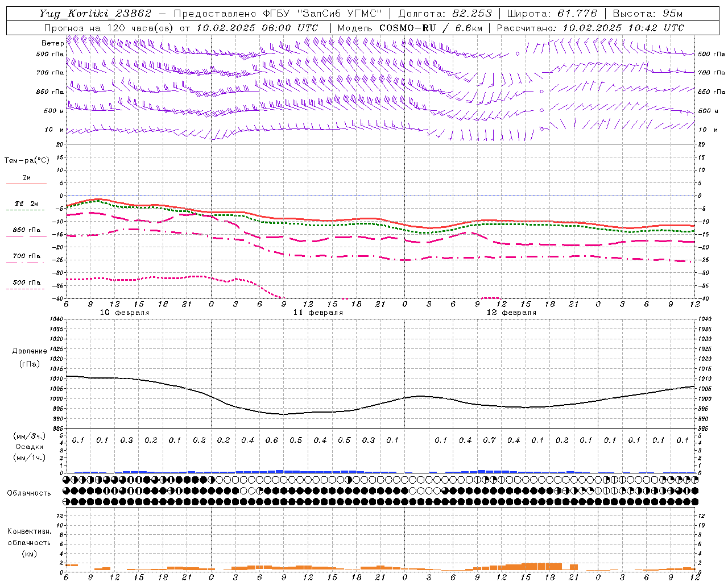Select the provider text ФГБУ "ЗапСиб УГМС"
Image resolution: width=728 pixels, height=582 pixels.
point(322,14)
